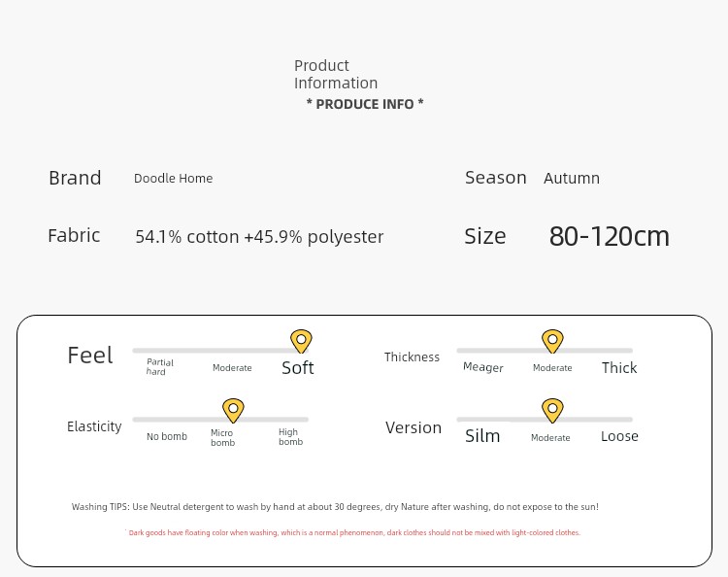Click the Thickness slider pin marker
728x577 pixels.
552,341
